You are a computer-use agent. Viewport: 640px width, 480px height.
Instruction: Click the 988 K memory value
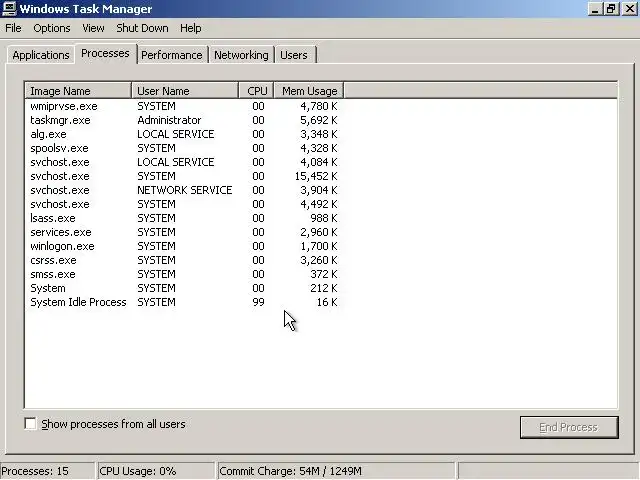[x=324, y=218]
